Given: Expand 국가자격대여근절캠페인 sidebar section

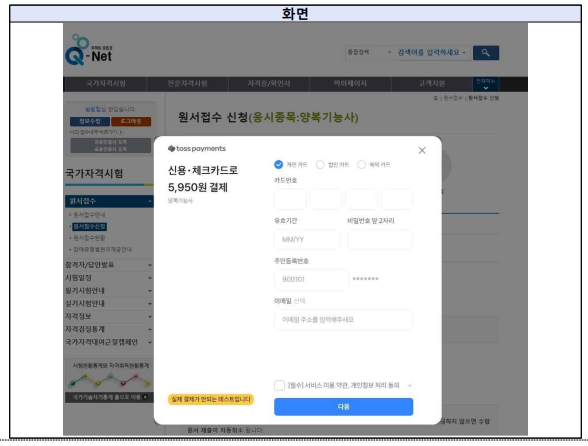Looking at the screenshot, I should [x=109, y=342].
